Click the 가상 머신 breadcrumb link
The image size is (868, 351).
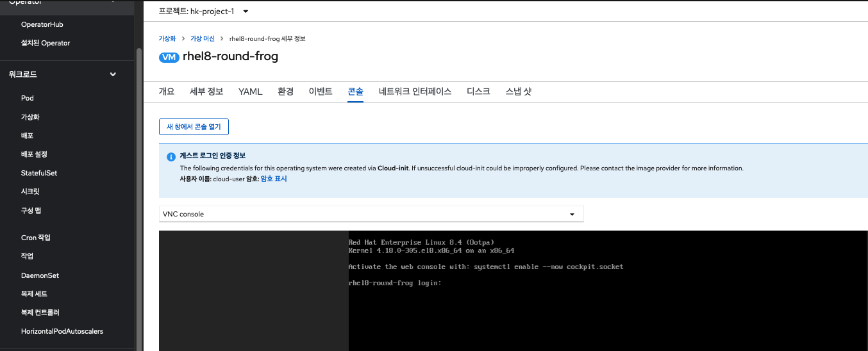[x=202, y=38]
